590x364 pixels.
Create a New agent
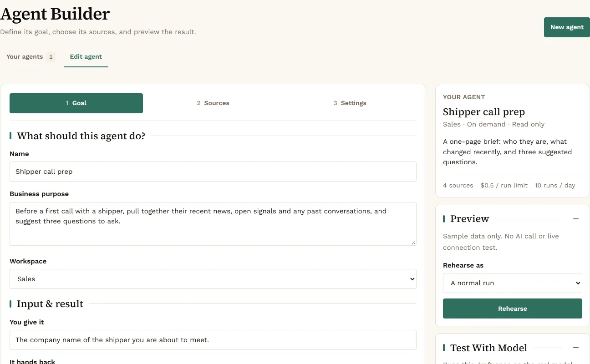click(567, 27)
